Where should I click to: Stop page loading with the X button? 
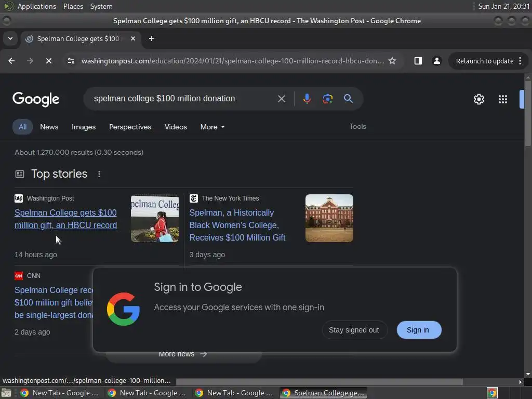(x=48, y=61)
